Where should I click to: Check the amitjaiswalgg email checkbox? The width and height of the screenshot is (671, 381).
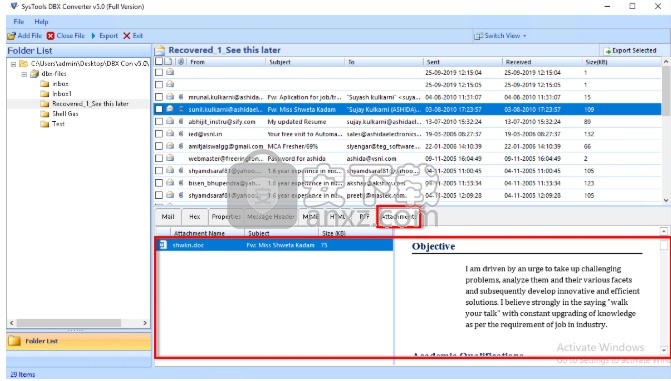[x=159, y=146]
